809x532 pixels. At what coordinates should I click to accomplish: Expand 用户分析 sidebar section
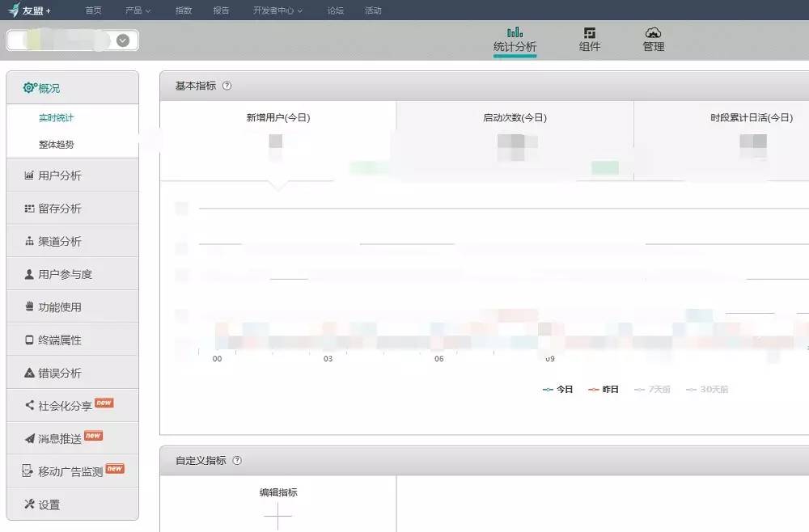[x=73, y=175]
